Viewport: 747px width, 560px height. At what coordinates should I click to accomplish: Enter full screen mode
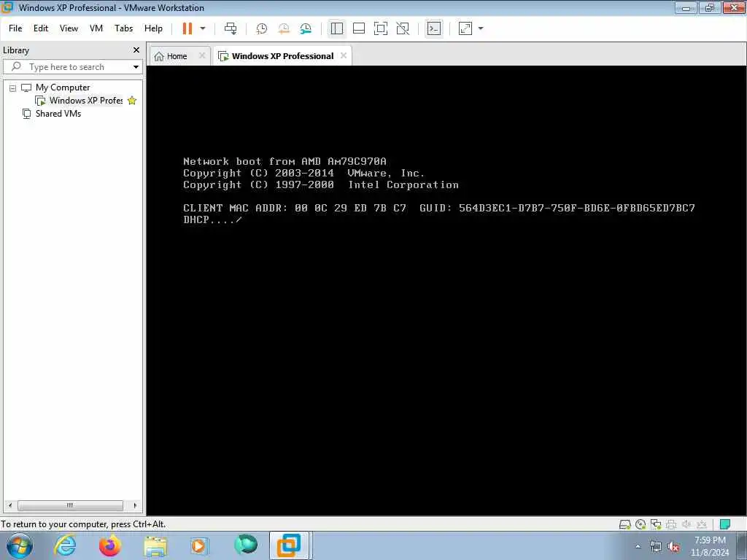point(381,28)
